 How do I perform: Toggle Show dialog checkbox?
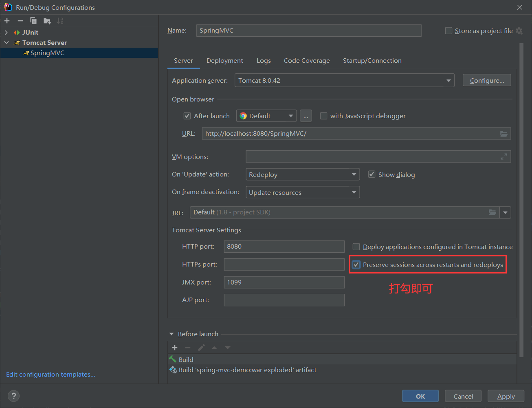372,174
